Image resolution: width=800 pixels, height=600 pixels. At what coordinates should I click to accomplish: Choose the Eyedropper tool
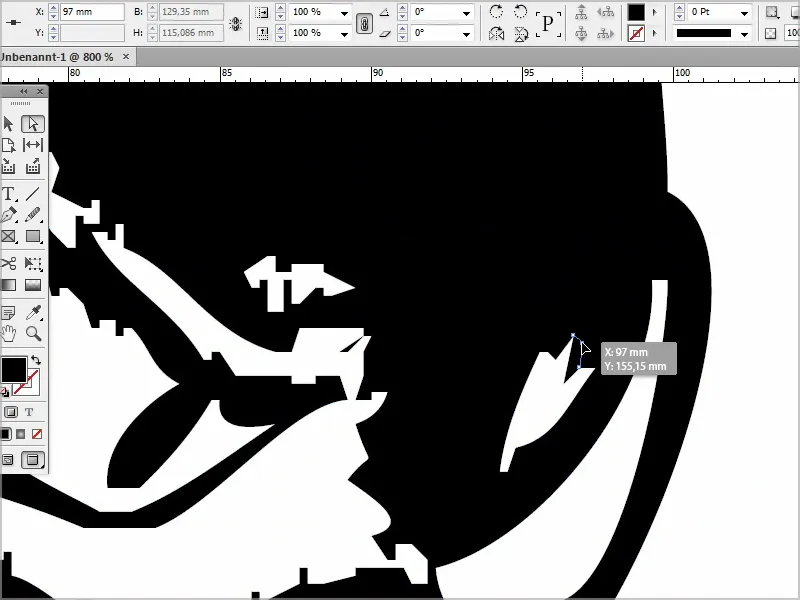33,312
